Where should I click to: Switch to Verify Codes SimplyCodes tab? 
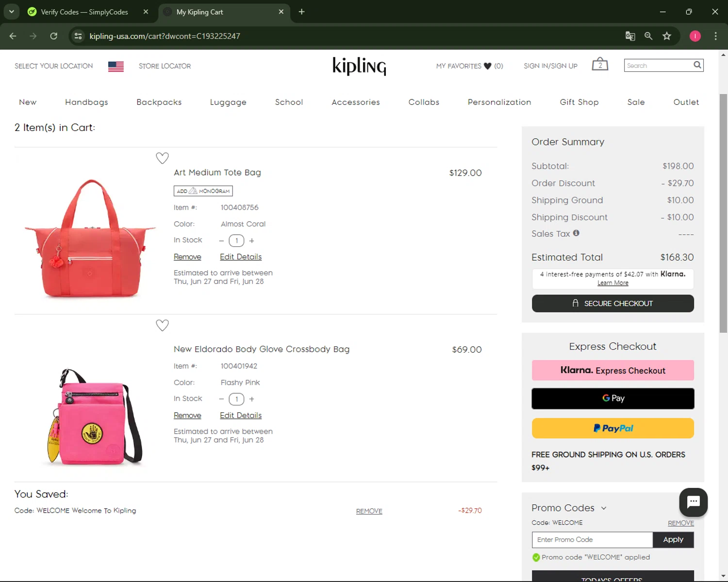click(x=83, y=12)
